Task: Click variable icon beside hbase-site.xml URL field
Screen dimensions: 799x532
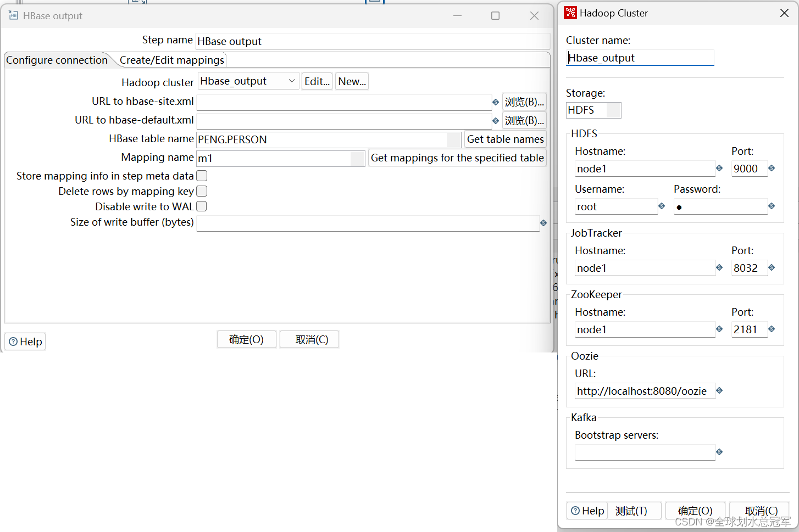Action: tap(495, 102)
